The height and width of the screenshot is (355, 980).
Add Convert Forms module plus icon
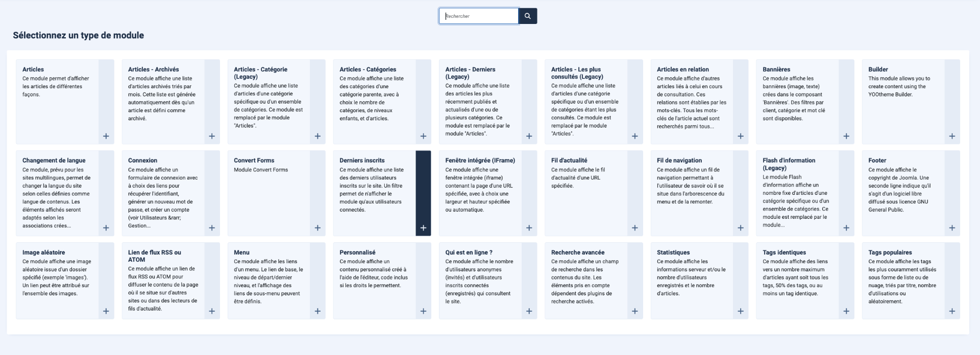(x=317, y=228)
